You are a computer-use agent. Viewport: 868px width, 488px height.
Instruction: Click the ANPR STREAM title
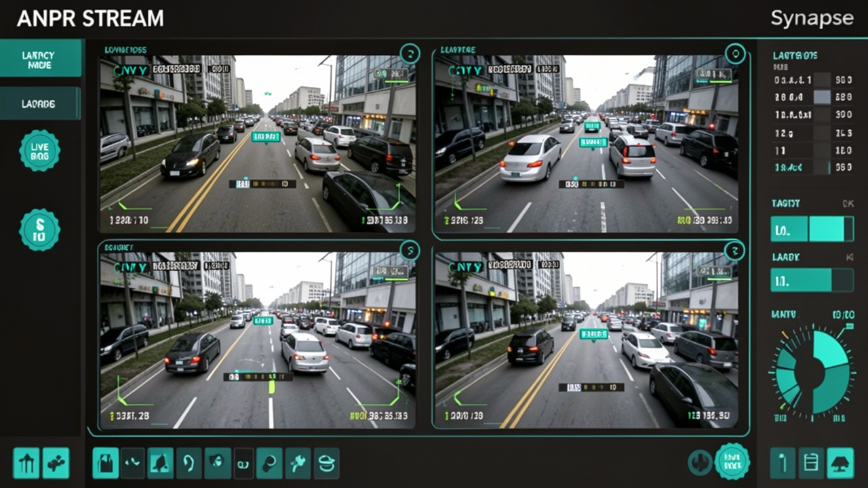[90, 18]
